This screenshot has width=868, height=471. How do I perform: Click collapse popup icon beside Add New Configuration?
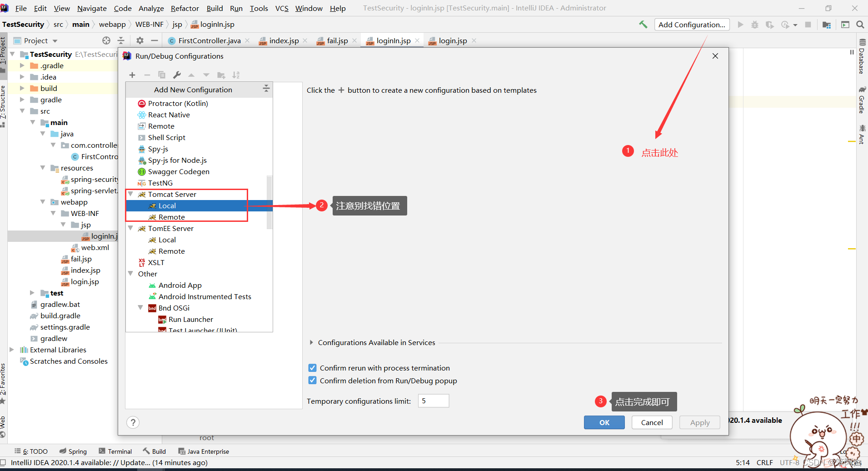click(266, 89)
